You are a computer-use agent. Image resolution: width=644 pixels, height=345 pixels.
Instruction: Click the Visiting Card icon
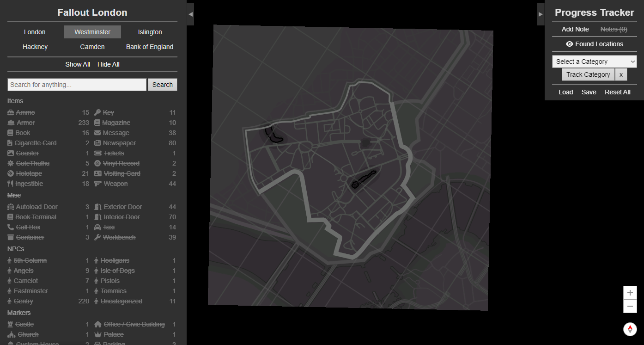coord(98,173)
